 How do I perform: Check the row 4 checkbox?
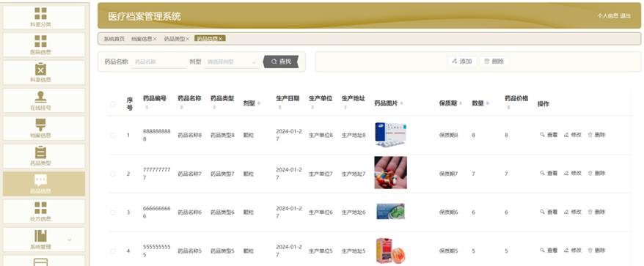[113, 251]
